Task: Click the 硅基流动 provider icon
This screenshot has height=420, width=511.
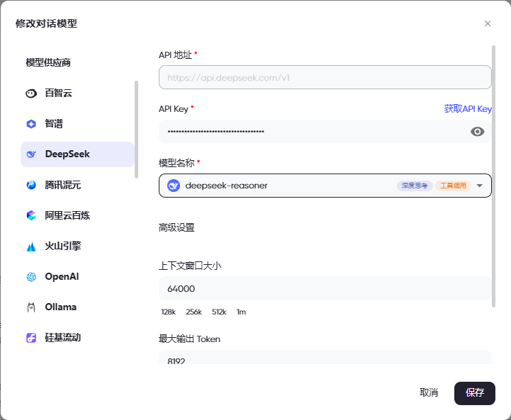Action: click(x=31, y=338)
